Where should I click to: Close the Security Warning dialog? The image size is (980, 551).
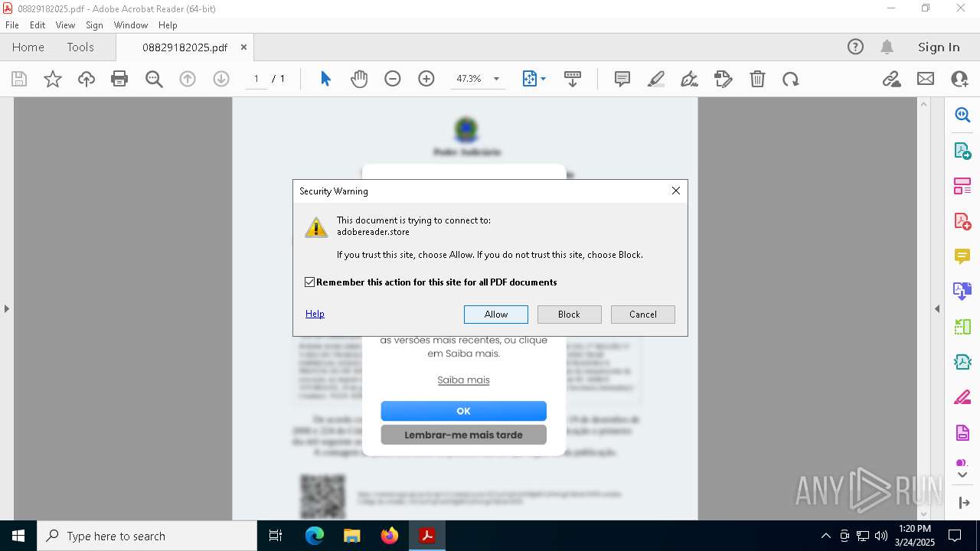click(675, 191)
